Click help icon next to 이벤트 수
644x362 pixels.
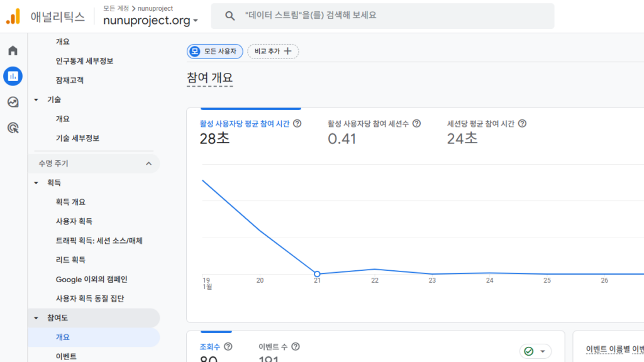(x=296, y=346)
